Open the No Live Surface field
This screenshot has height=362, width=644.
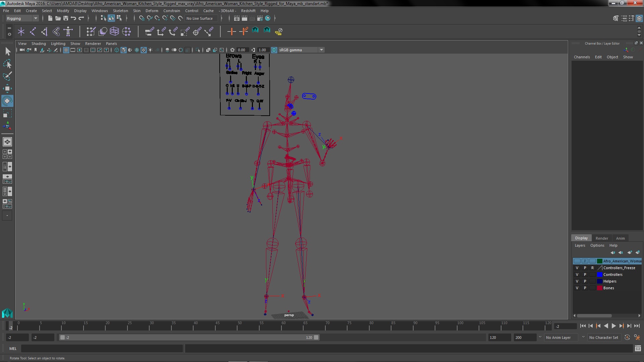tap(201, 18)
